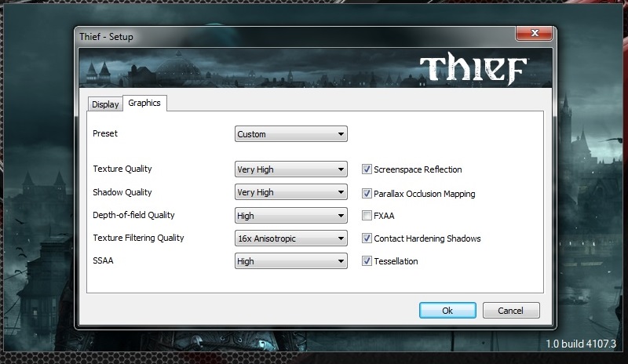Click the 1.0 build 4107.3 version text
The width and height of the screenshot is (628, 364).
coord(581,344)
